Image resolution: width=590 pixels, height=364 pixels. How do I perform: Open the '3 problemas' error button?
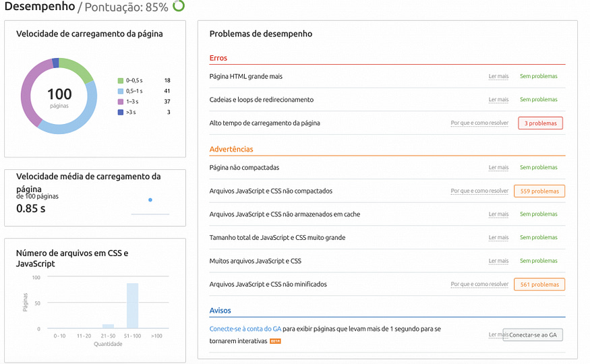click(540, 123)
